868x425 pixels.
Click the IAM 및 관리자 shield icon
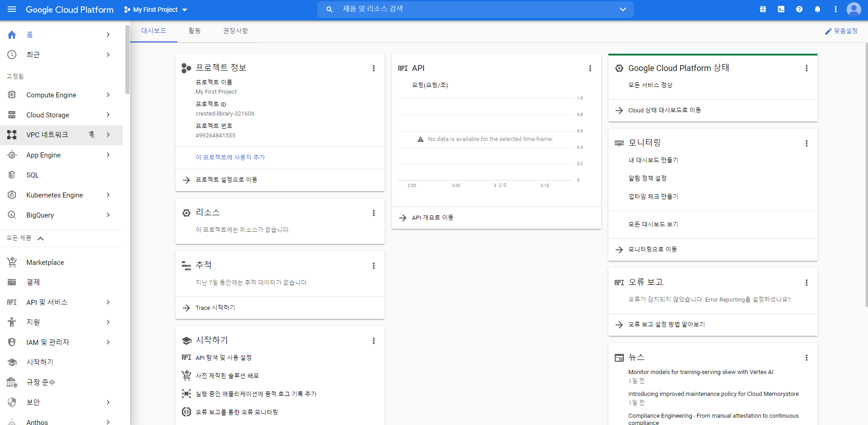click(12, 342)
